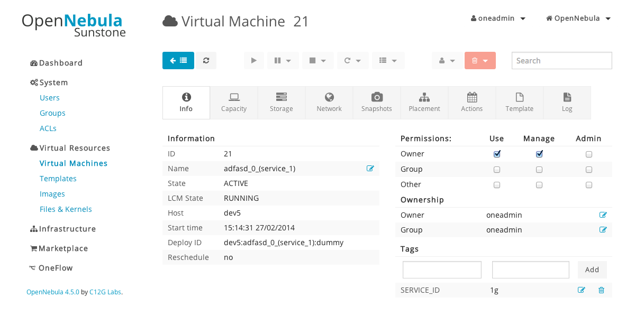Open the Images page
This screenshot has height=335, width=644.
click(52, 194)
